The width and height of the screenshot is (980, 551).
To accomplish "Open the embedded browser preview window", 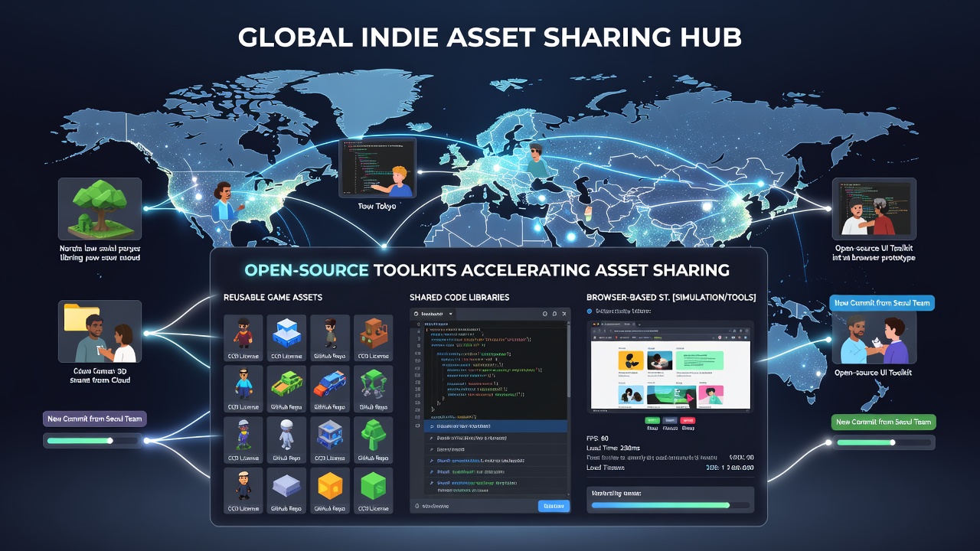I will point(671,367).
